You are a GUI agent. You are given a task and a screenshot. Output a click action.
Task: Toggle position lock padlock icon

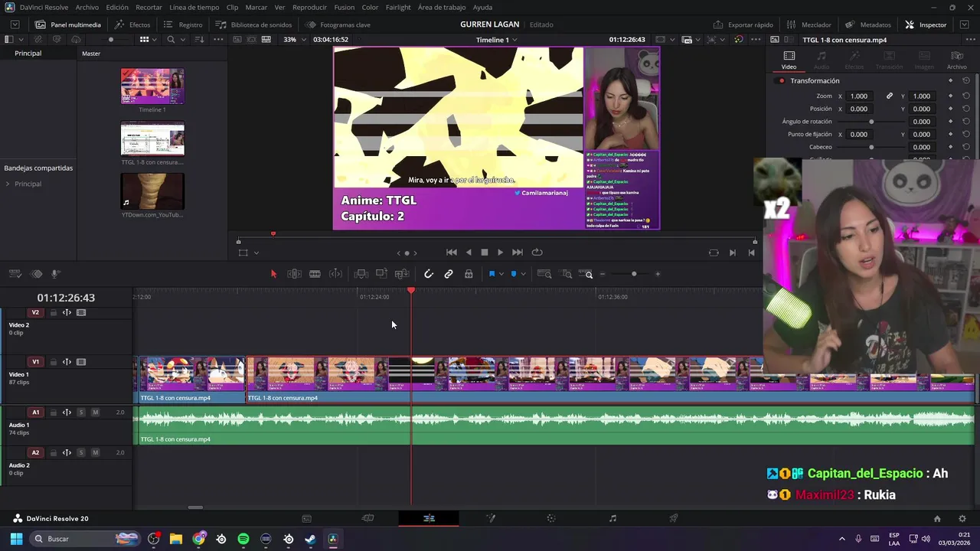pyautogui.click(x=469, y=274)
